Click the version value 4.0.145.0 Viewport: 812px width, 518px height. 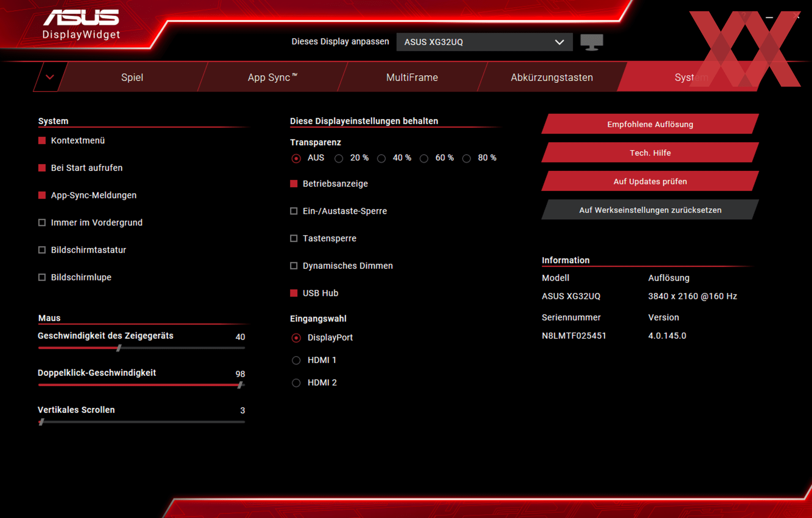point(667,336)
